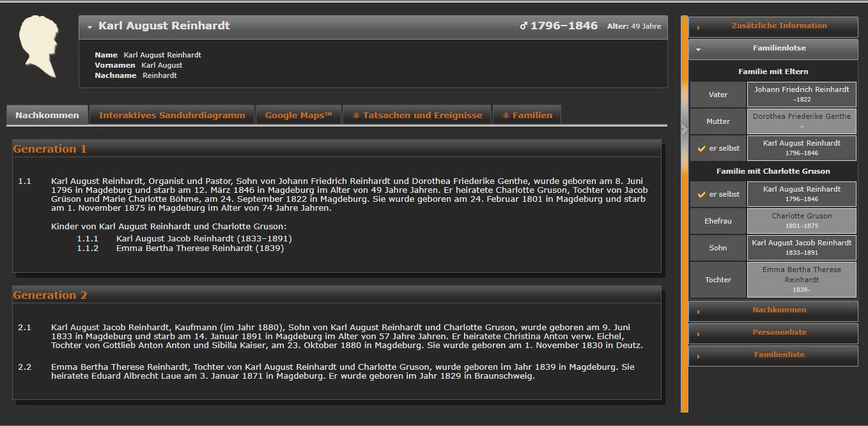Click the Generation 1 heading
This screenshot has width=868, height=426.
(50, 149)
